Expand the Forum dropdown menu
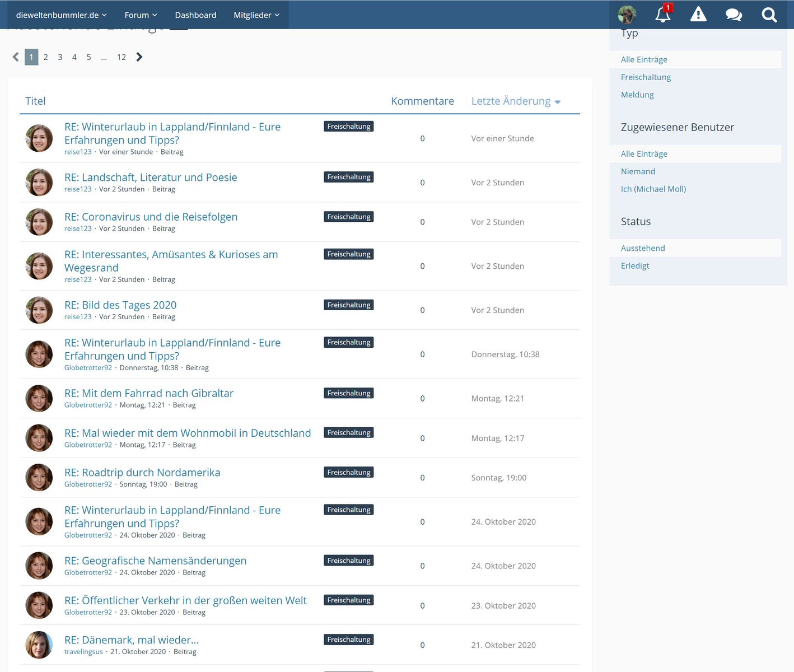 coord(141,15)
